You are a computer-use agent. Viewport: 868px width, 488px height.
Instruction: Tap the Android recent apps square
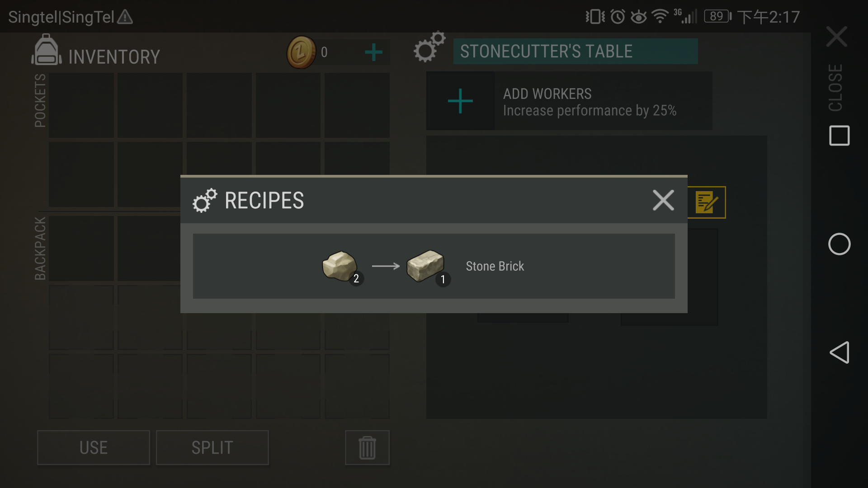click(840, 136)
